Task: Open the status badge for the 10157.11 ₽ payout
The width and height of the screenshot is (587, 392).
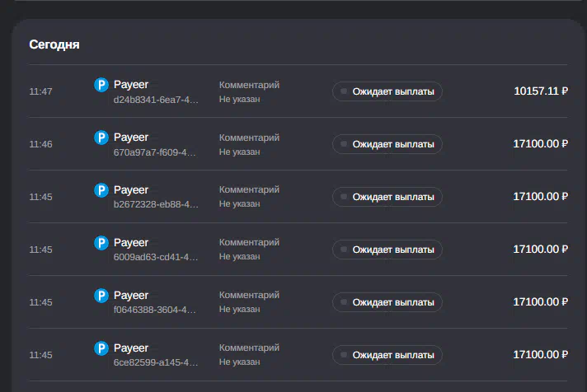Action: click(x=387, y=91)
